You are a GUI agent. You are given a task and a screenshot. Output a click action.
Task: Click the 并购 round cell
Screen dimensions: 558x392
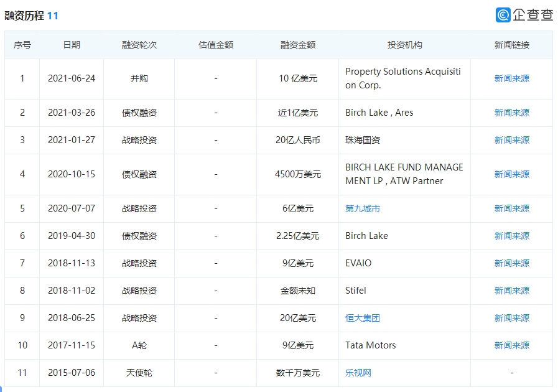click(x=139, y=78)
